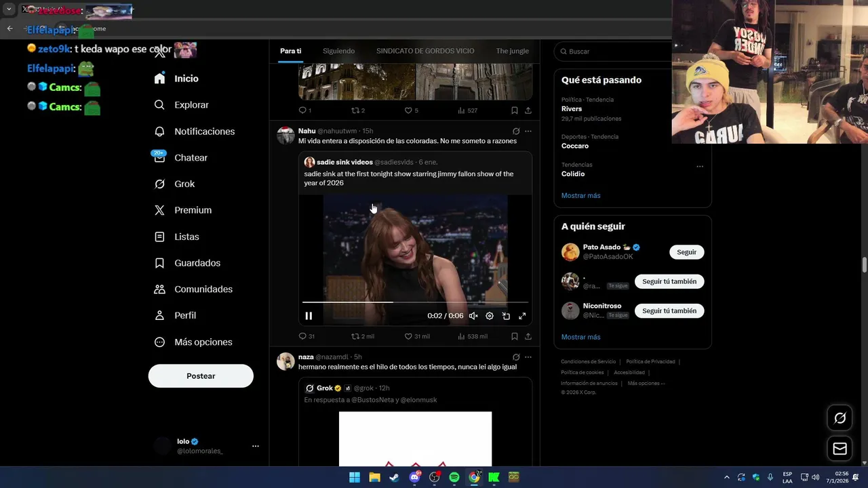View analytics showing 538 mil views
868x488 pixels.
click(473, 336)
